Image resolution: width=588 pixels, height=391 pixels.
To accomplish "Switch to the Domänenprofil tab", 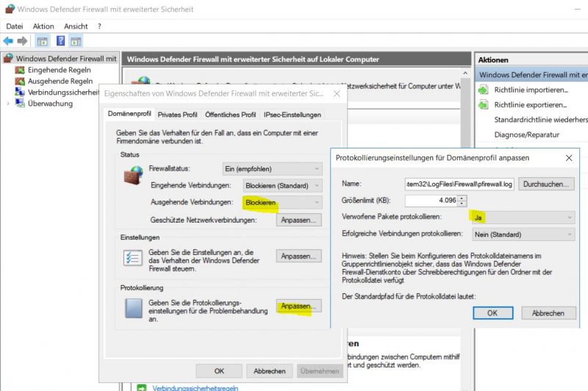I will (x=129, y=114).
